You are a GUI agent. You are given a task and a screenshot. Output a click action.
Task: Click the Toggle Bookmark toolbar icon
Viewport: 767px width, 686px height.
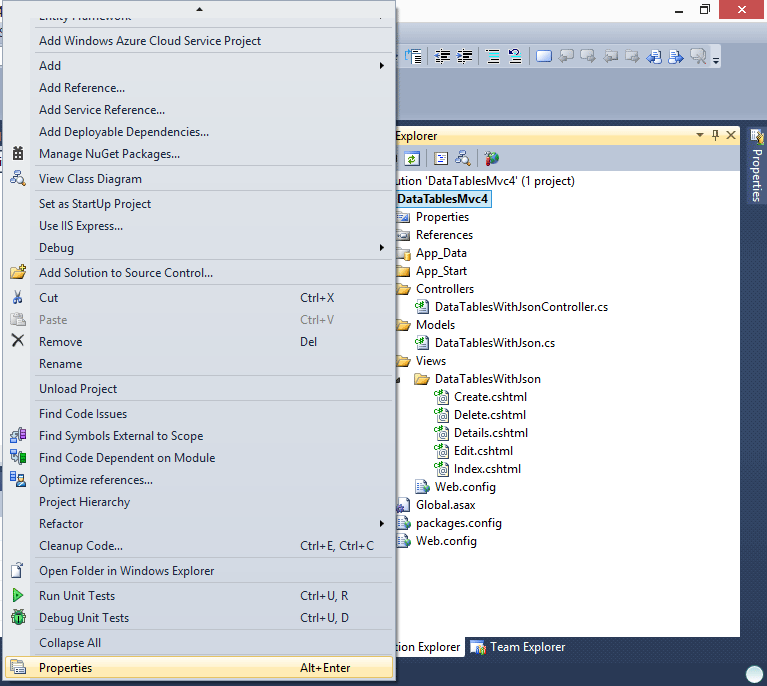[x=544, y=57]
